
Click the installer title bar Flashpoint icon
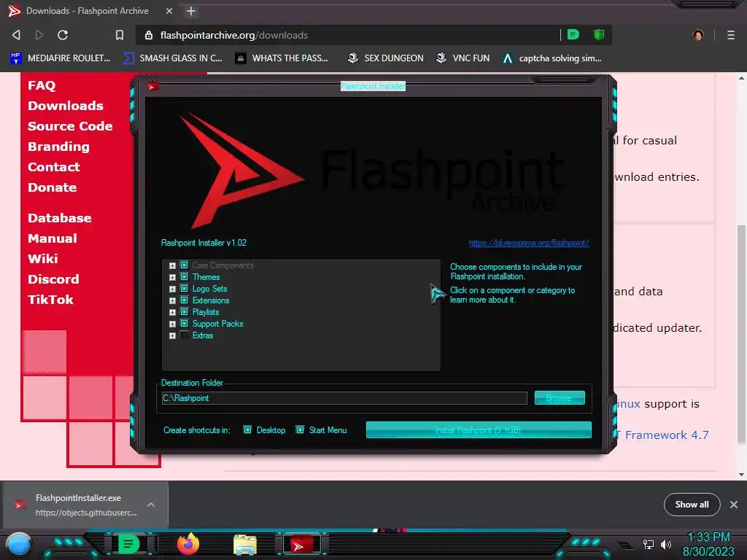click(152, 87)
